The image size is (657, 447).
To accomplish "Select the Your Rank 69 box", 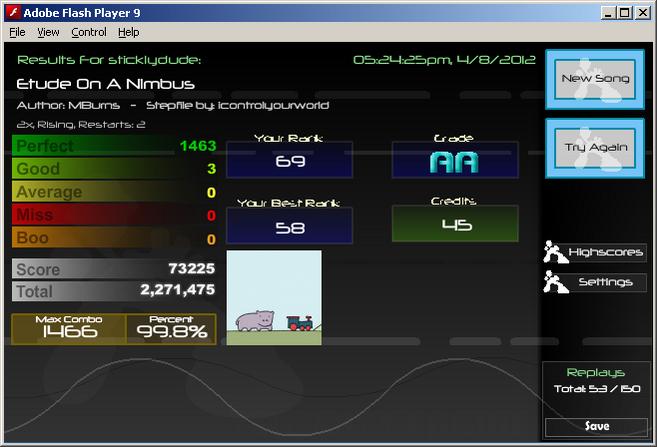I will (290, 160).
